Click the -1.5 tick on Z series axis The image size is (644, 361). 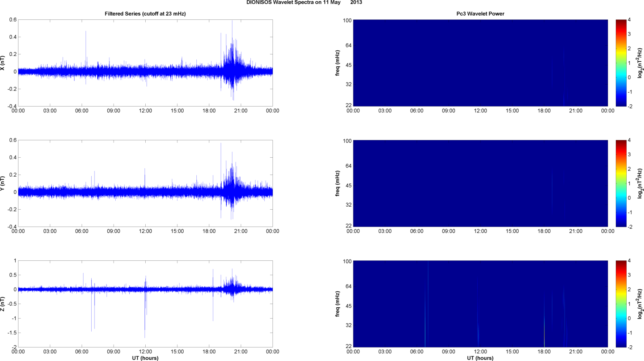[x=11, y=333]
